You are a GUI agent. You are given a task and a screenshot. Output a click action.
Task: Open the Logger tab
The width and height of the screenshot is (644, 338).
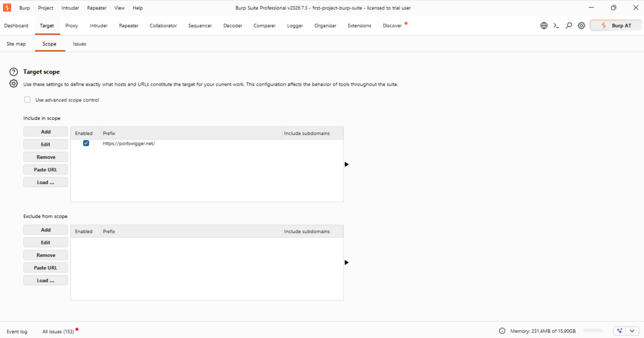(x=295, y=26)
